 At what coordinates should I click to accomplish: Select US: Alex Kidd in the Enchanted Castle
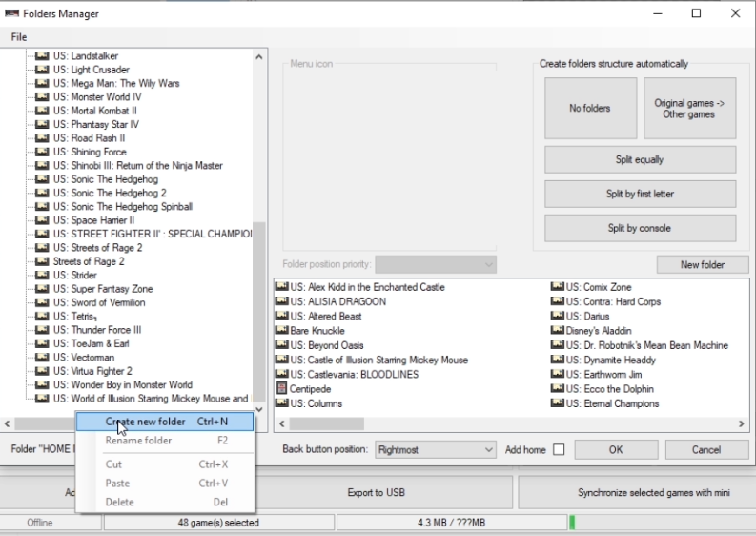(x=367, y=287)
